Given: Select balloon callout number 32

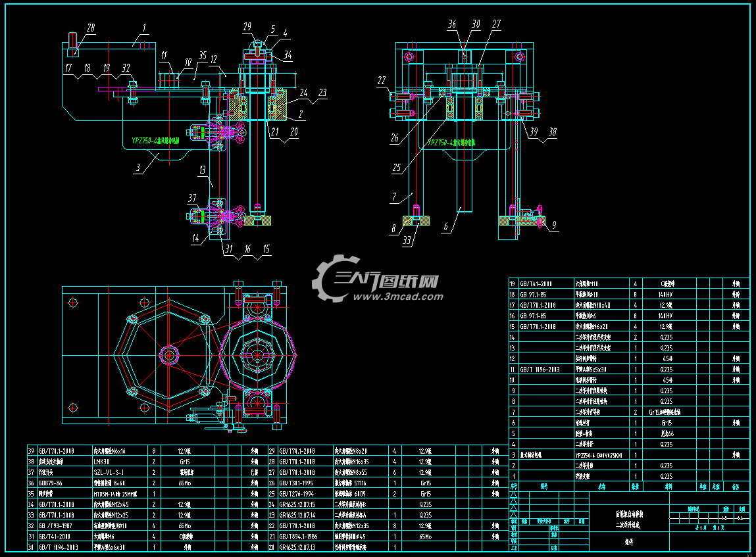Looking at the screenshot, I should click(126, 68).
